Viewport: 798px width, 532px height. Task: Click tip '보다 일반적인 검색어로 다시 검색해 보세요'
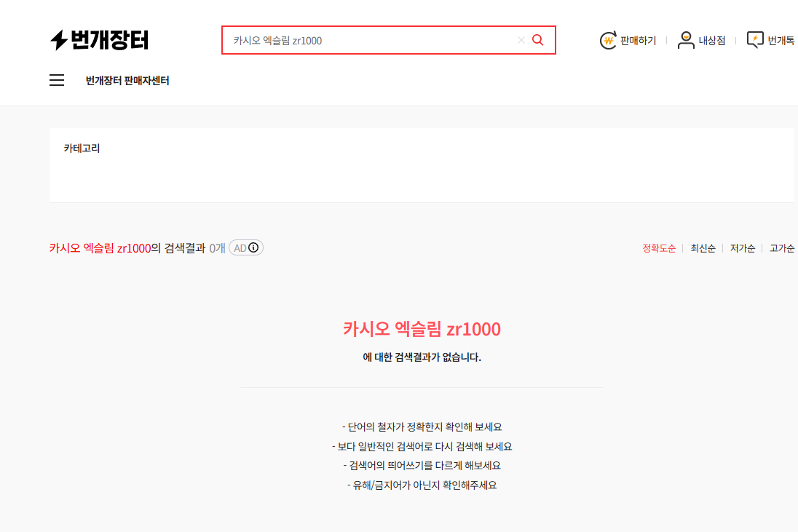(422, 447)
